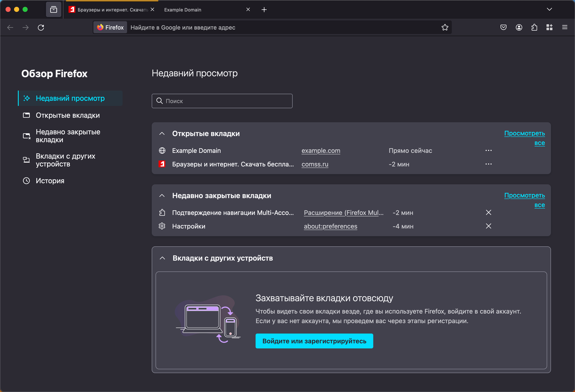The image size is (575, 392).
Task: Open the Firefox account icon
Action: [519, 28]
